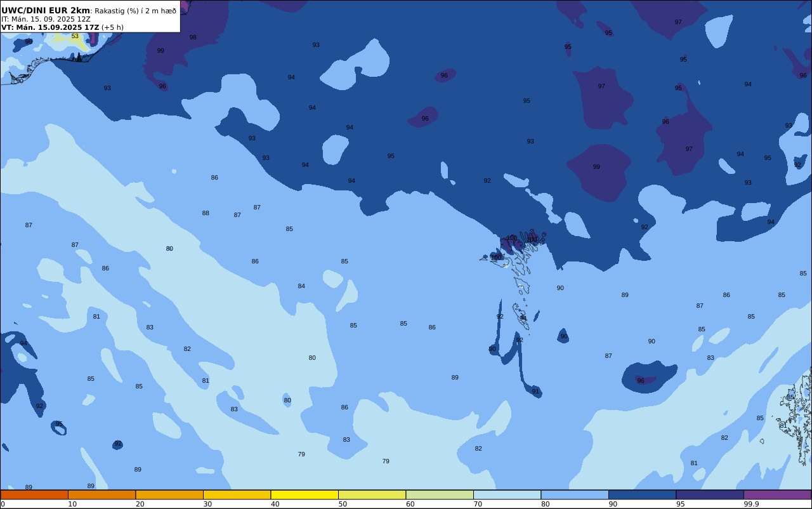Click the 'IT: Mán. 15. 09. 2025 12Z' line
The width and height of the screenshot is (812, 509).
(46, 19)
